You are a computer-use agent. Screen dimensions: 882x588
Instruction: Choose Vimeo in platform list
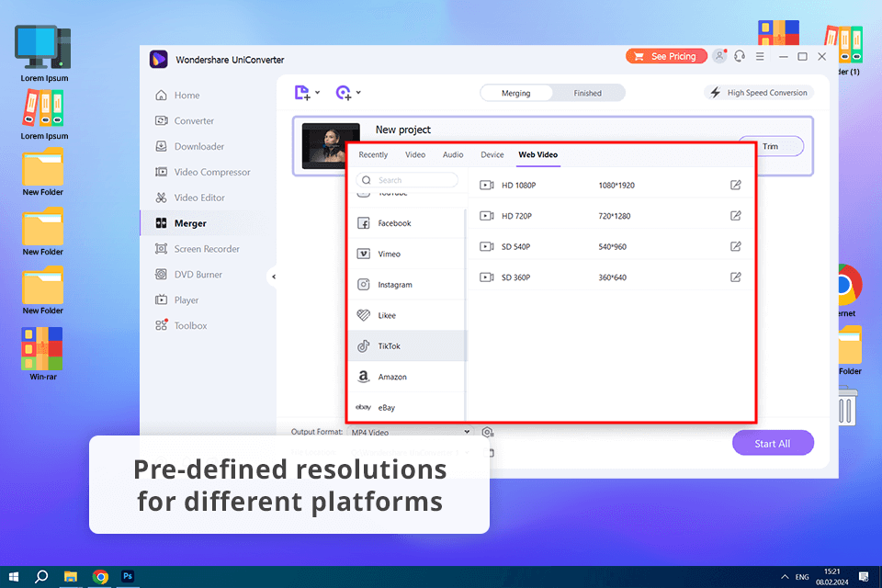[408, 254]
